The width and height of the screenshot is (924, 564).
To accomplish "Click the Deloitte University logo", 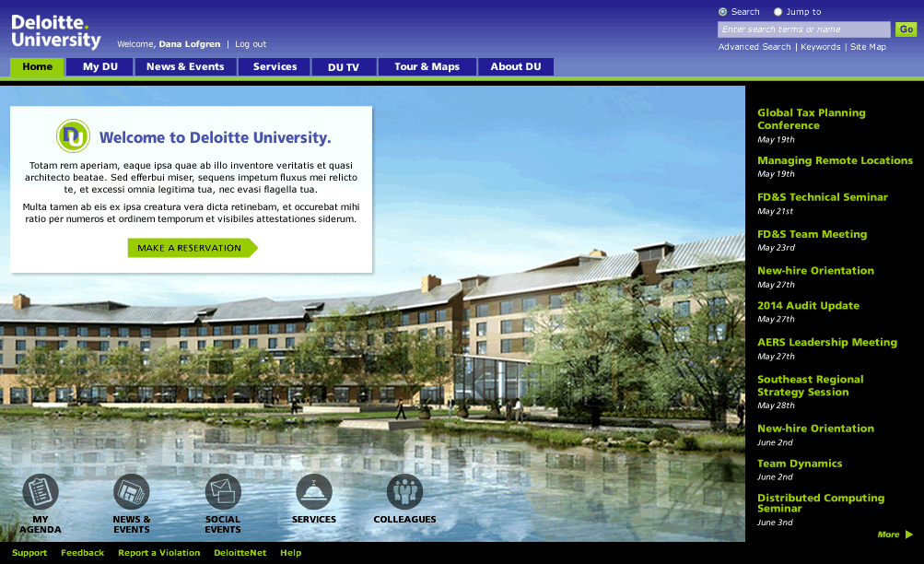I will (x=56, y=31).
